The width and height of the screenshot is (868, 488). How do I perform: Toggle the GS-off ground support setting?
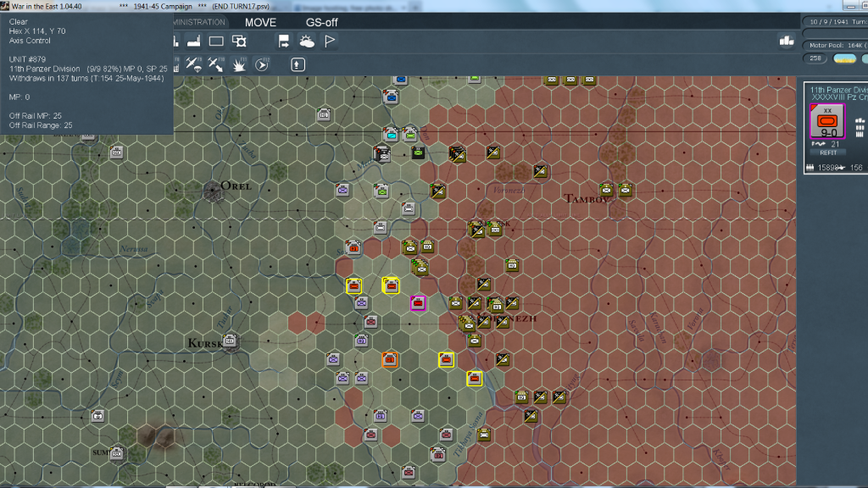coord(322,22)
